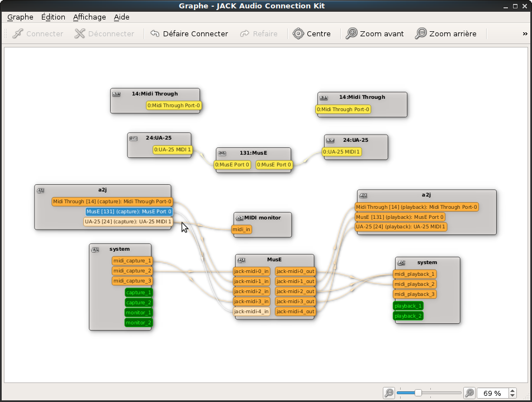Select the UA-25 [24] (capture) port
Image resolution: width=532 pixels, height=402 pixels.
(129, 222)
